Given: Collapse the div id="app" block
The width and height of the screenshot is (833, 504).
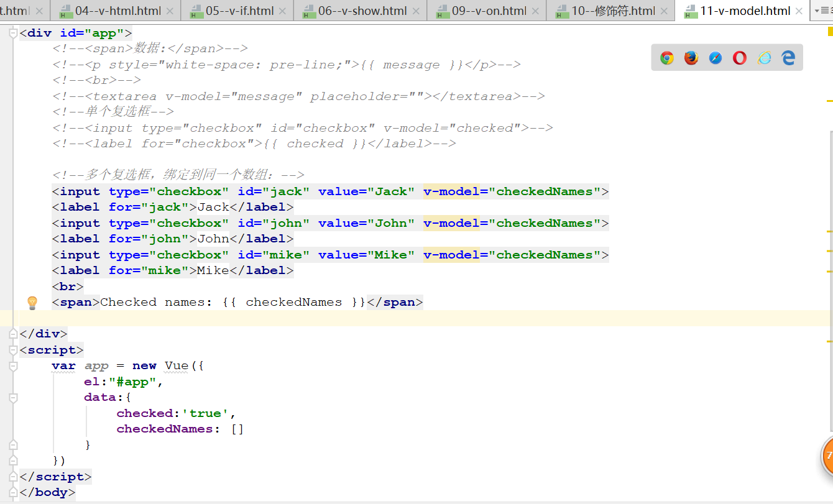Looking at the screenshot, I should [x=12, y=34].
